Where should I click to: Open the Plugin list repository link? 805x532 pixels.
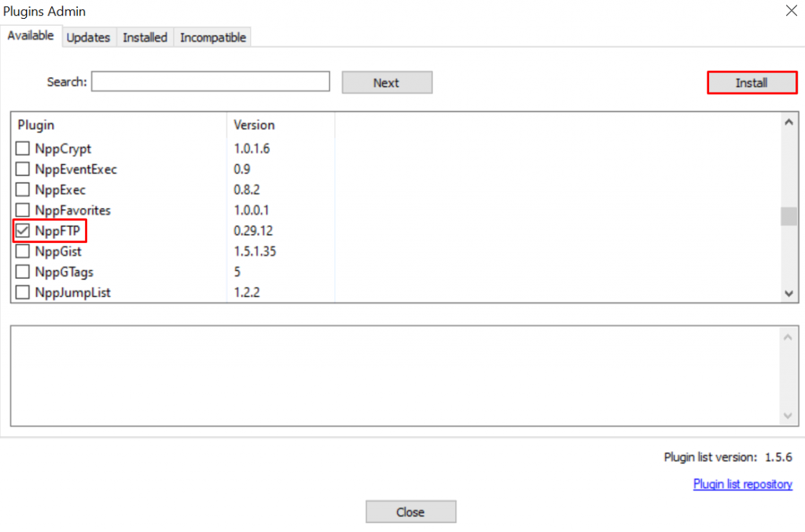742,484
